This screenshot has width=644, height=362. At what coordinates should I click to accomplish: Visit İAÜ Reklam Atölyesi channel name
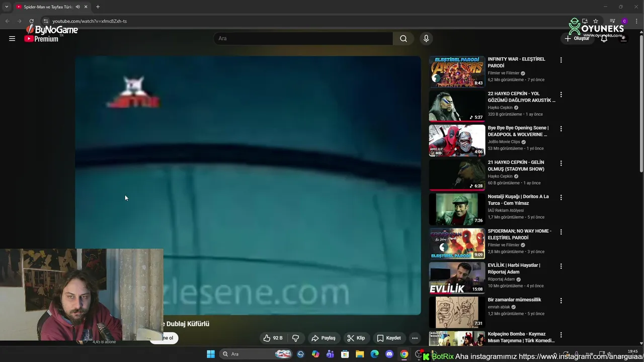point(506,210)
